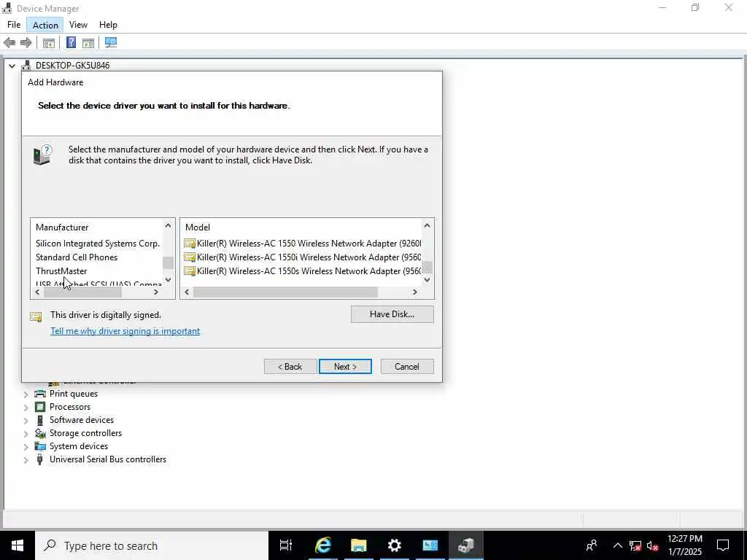Click the hardware question-mark icon in dialog
This screenshot has width=747, height=560.
[42, 155]
